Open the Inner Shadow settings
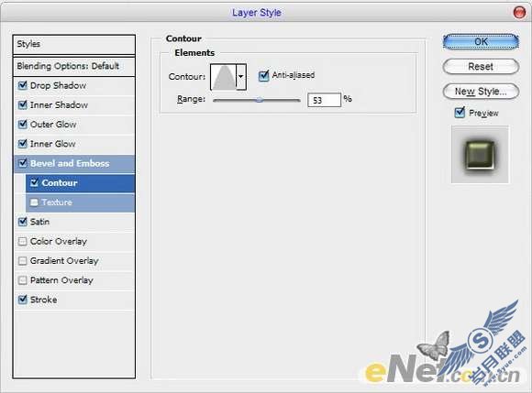The image size is (532, 393). [x=59, y=105]
